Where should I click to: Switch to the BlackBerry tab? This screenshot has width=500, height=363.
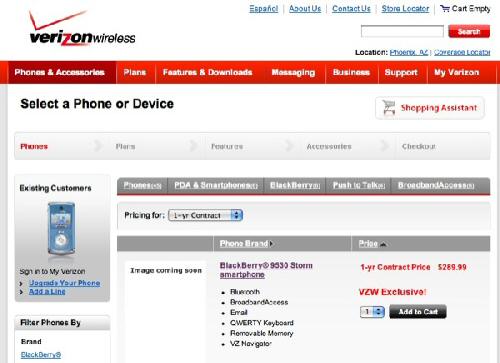click(295, 185)
